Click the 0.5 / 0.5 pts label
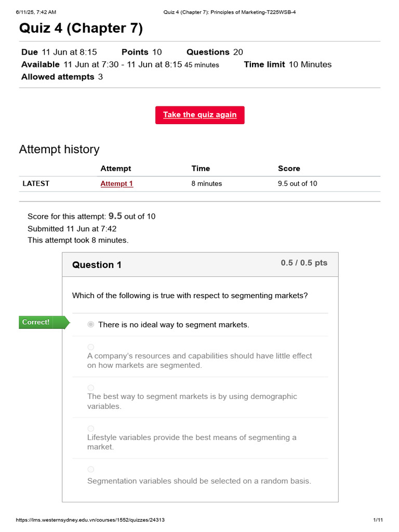This screenshot has width=399, height=532. pyautogui.click(x=304, y=263)
